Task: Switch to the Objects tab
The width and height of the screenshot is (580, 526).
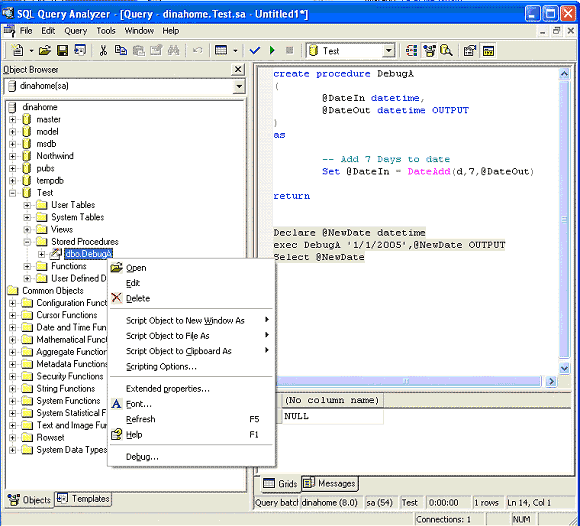Action: pyautogui.click(x=30, y=500)
